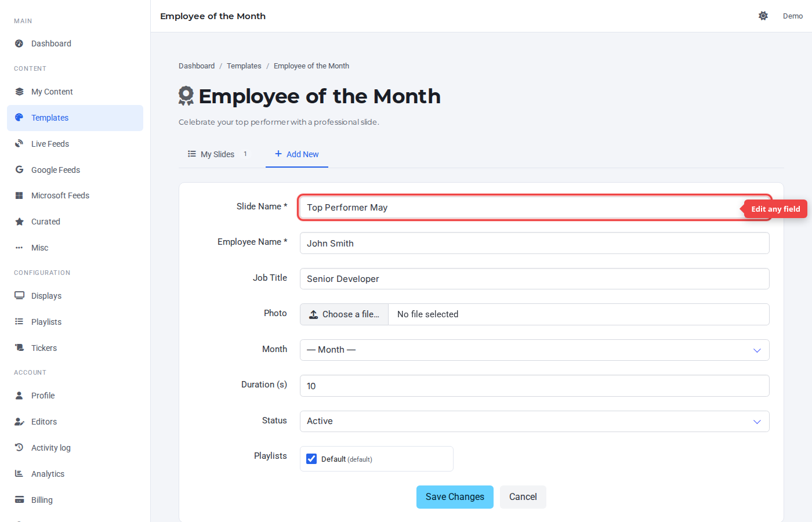Open the Demo account menu
812x522 pixels.
(793, 16)
